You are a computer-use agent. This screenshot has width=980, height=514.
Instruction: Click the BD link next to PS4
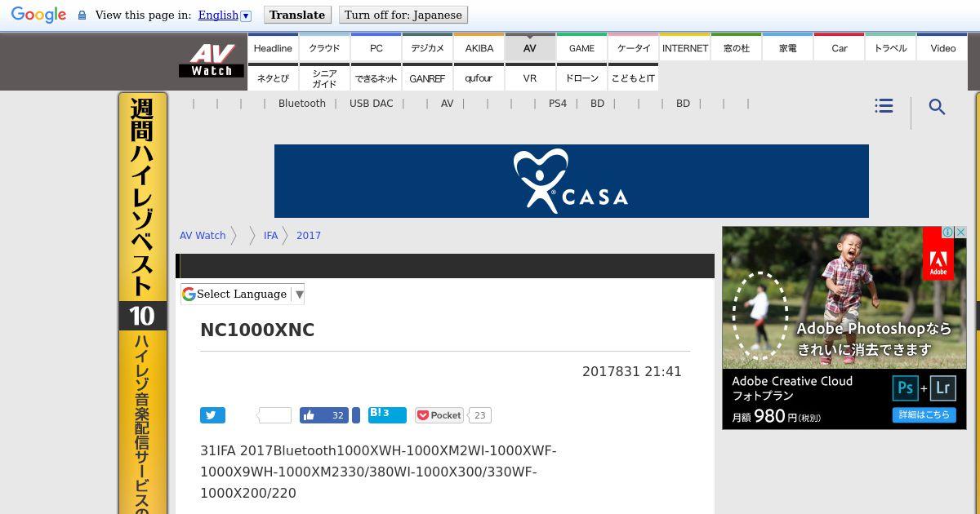(x=597, y=104)
